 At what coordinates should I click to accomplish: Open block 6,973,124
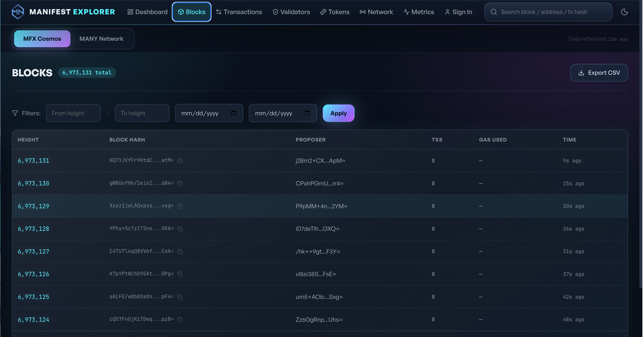33,319
